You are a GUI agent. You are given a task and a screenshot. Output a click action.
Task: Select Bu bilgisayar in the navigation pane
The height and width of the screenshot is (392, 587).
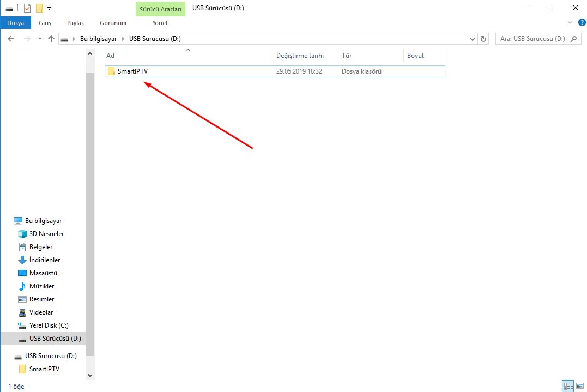pyautogui.click(x=44, y=220)
